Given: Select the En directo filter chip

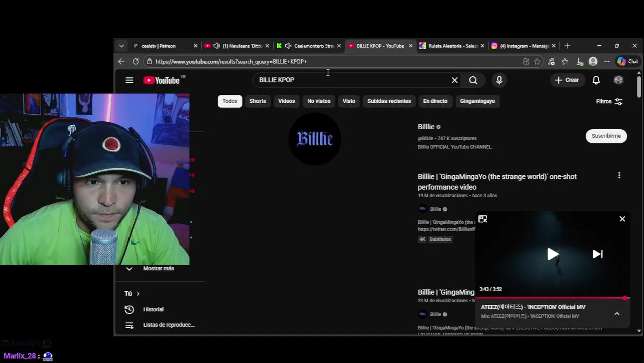Looking at the screenshot, I should 435,101.
